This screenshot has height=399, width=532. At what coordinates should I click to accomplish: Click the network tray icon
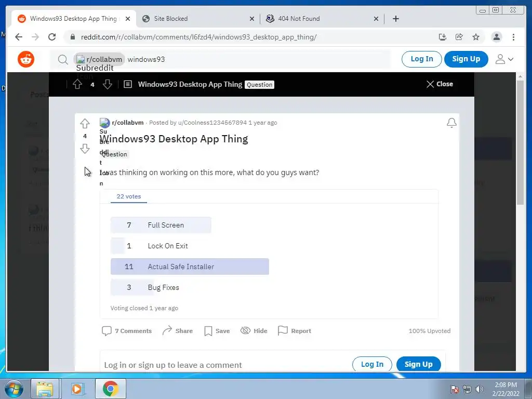[467, 389]
